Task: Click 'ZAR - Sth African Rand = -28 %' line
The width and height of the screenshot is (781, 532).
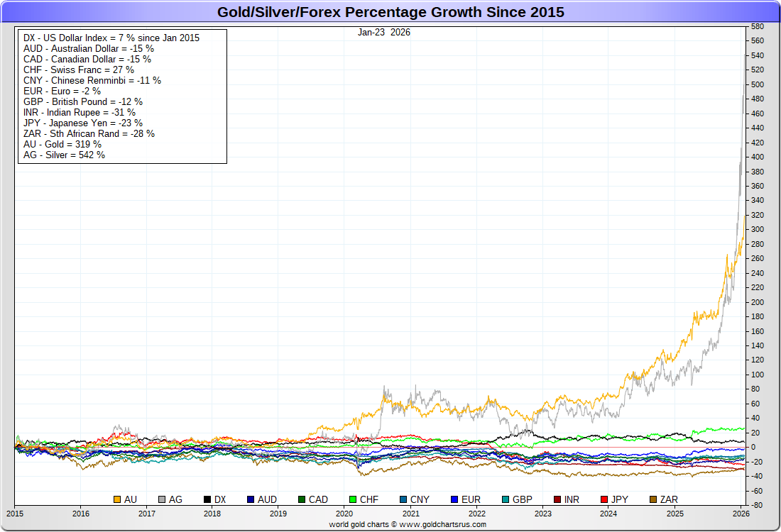Action: click(89, 133)
